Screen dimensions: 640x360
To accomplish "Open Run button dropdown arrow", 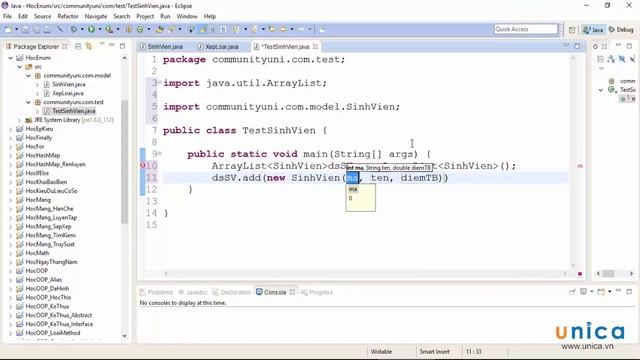I will coord(100,29).
